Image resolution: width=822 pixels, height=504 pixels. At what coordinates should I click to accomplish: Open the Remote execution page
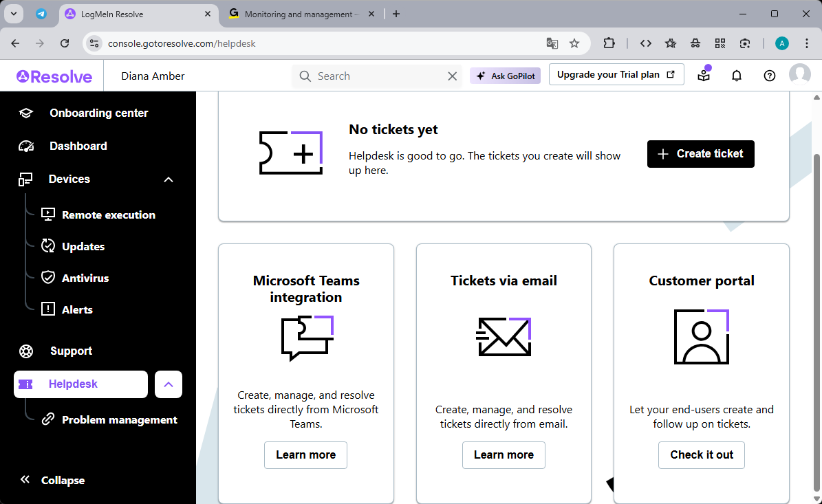tap(108, 215)
